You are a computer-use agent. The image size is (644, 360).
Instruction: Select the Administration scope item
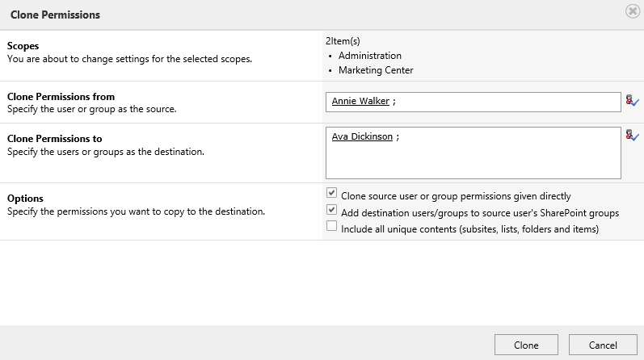tap(369, 56)
